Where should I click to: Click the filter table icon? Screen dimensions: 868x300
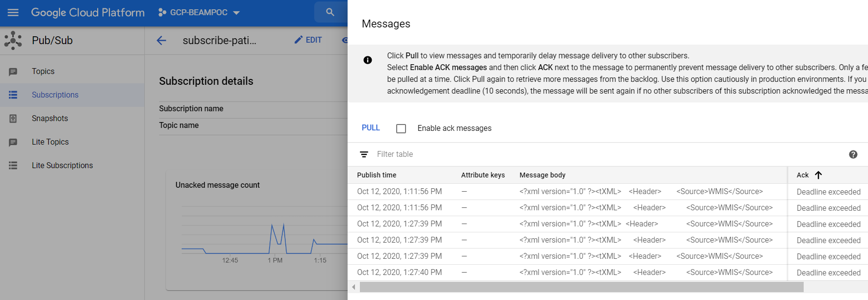[x=364, y=154]
